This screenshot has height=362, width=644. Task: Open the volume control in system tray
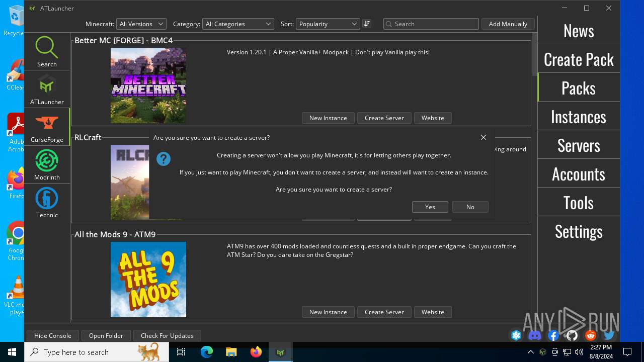pos(579,352)
